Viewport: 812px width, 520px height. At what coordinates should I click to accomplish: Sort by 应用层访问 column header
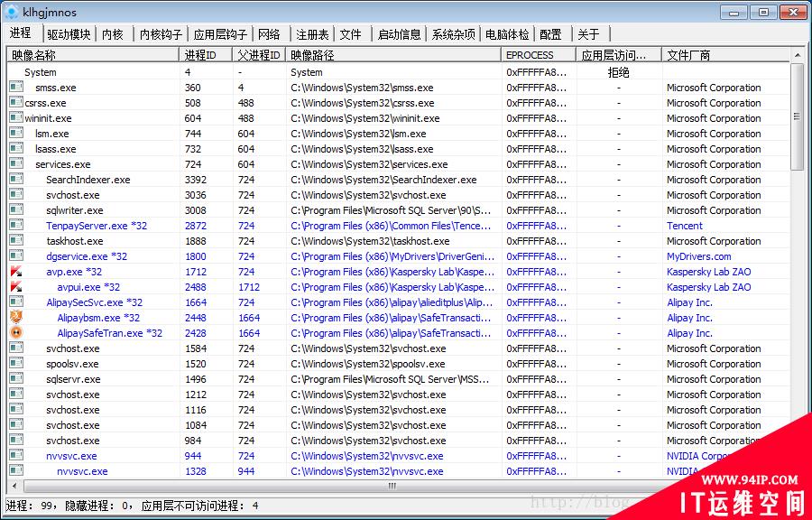619,55
